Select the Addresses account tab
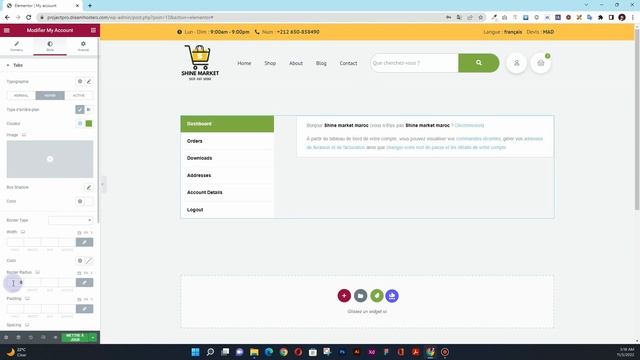The height and width of the screenshot is (360, 640). tap(227, 175)
